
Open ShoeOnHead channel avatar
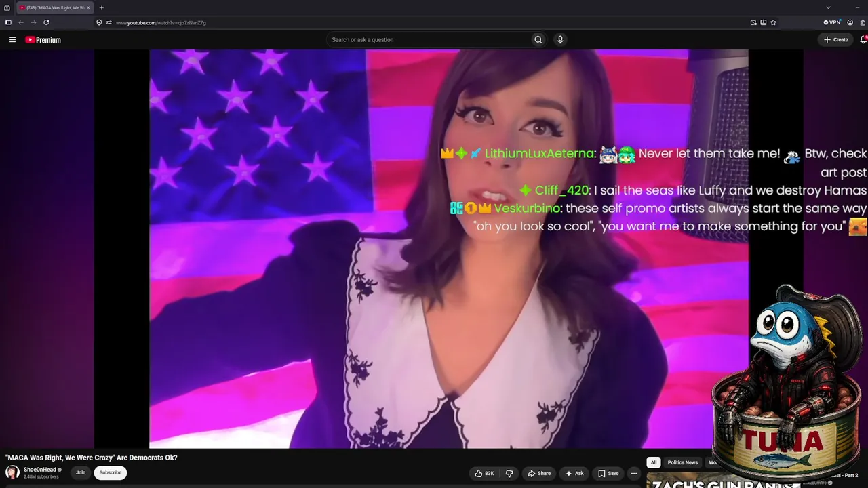coord(12,472)
